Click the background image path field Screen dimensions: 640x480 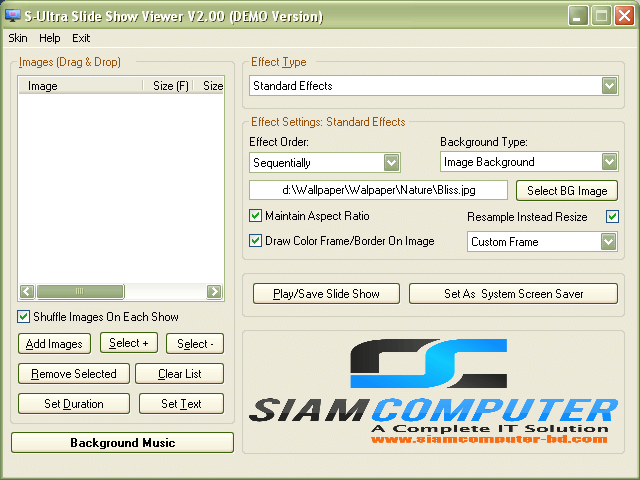click(379, 189)
